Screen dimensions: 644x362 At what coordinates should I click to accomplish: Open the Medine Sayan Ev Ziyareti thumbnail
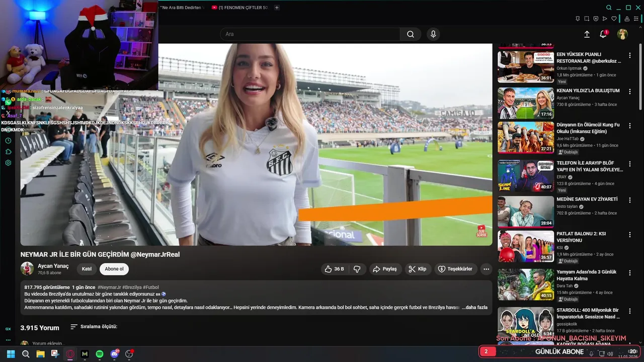pyautogui.click(x=526, y=212)
